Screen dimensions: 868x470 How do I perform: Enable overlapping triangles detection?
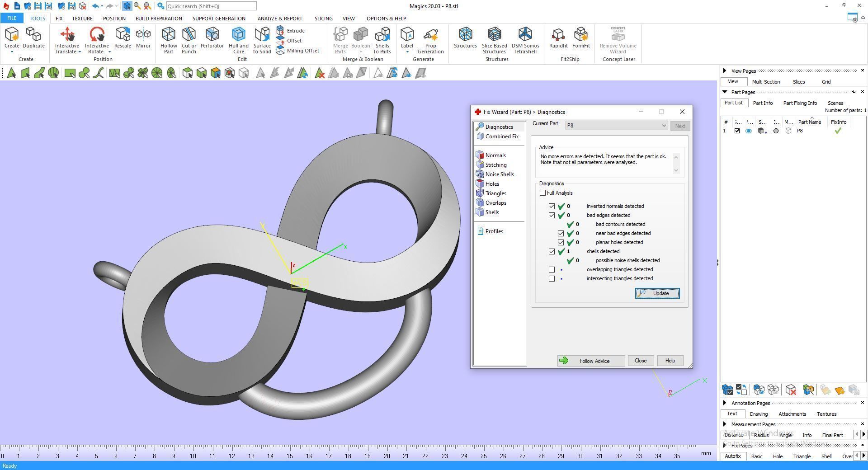coord(552,269)
